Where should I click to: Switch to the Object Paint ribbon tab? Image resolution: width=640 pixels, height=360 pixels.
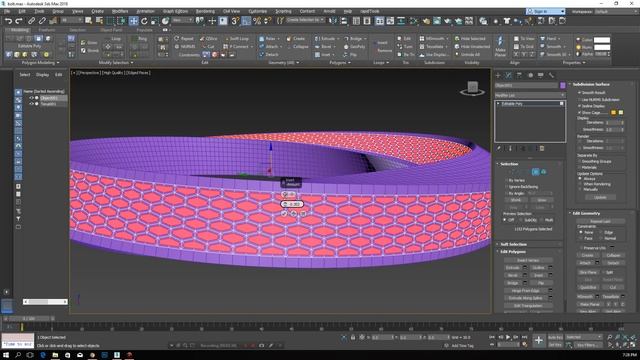coord(111,30)
